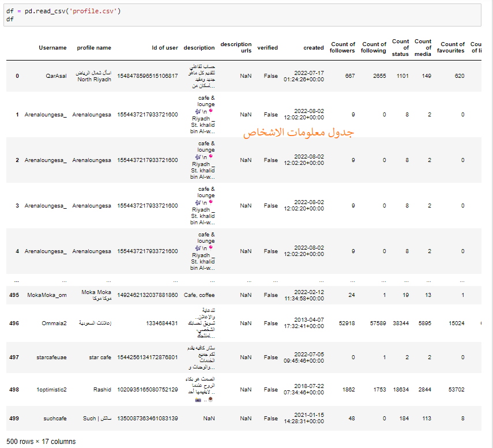Click 'Arenaloungesa_' username in row 1

46,115
